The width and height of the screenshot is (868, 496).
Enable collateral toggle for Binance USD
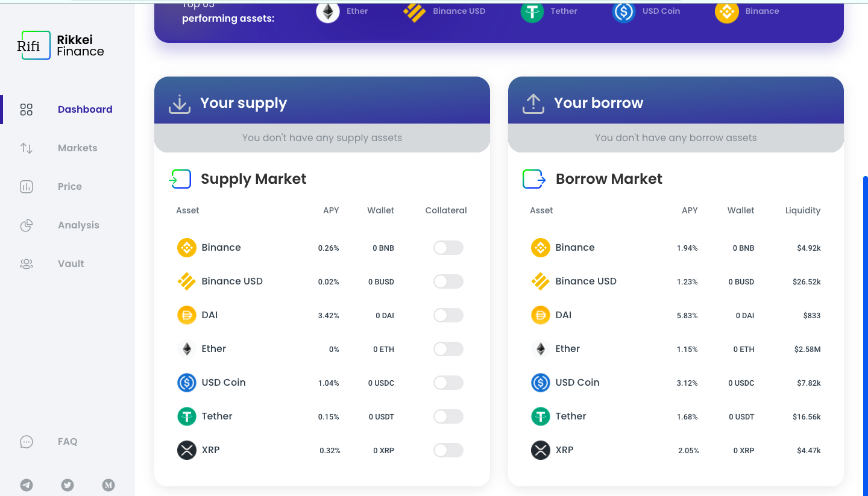(x=448, y=281)
